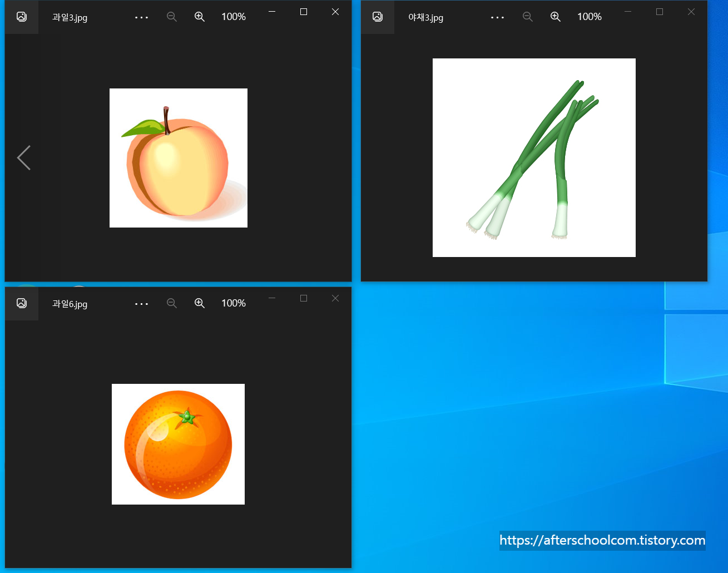Click the Photos app icon in 야채3.jpg window
The height and width of the screenshot is (573, 728).
[x=378, y=17]
